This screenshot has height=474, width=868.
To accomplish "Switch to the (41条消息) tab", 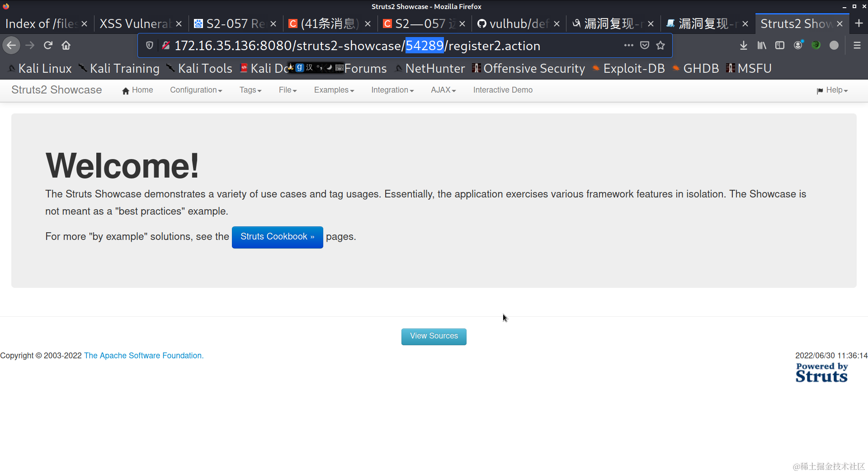I will (325, 23).
